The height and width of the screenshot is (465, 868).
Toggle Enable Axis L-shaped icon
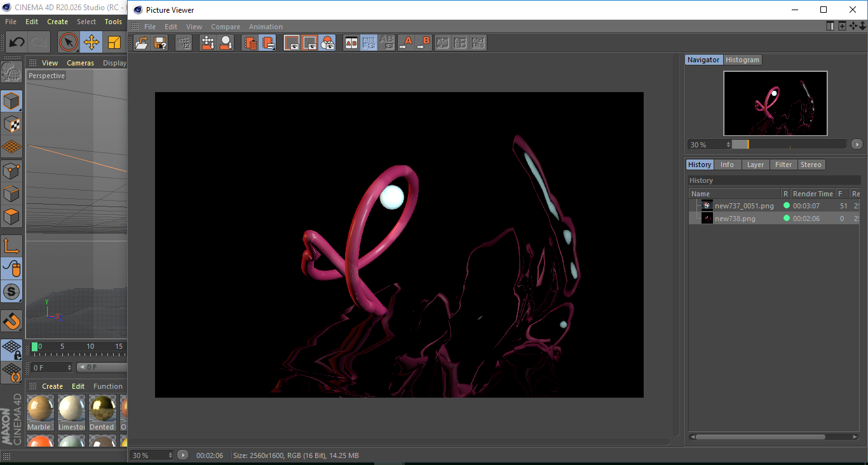click(x=11, y=246)
